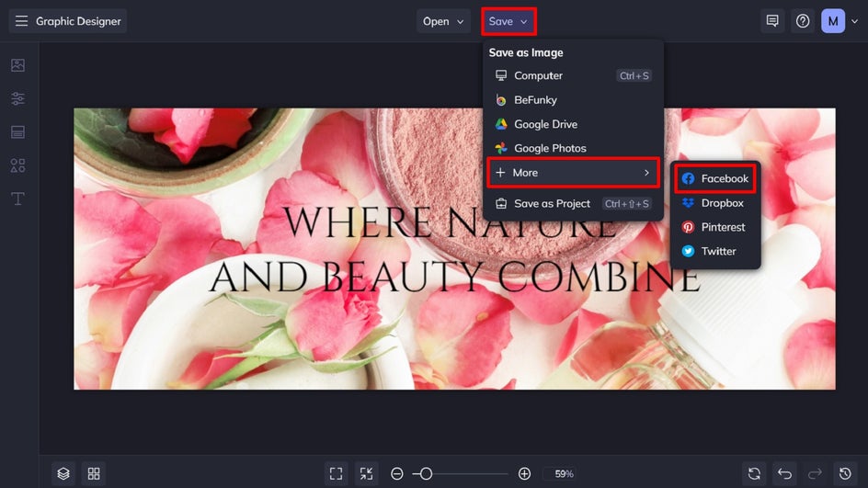868x488 pixels.
Task: Open the Templates sidebar panel
Action: (x=17, y=132)
